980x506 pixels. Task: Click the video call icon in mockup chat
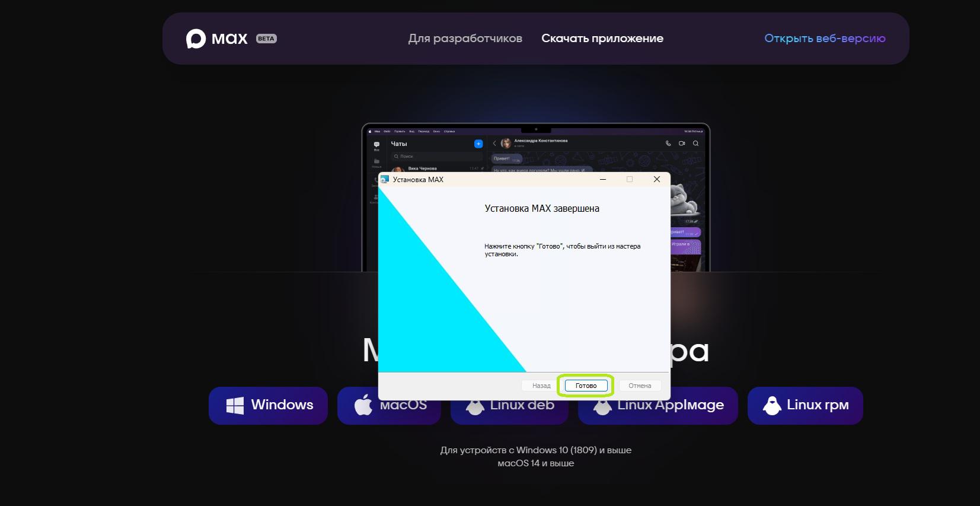pos(682,143)
